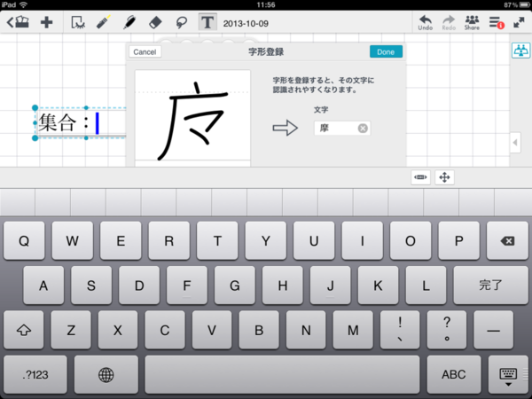Select the T text tool
The width and height of the screenshot is (532, 399).
tap(207, 22)
